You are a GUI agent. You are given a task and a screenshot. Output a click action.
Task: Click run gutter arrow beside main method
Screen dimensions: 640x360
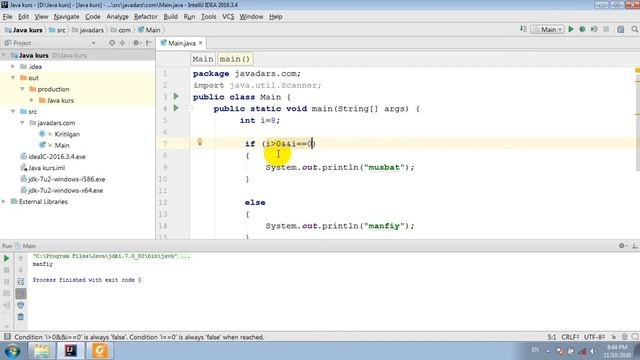[x=176, y=108]
